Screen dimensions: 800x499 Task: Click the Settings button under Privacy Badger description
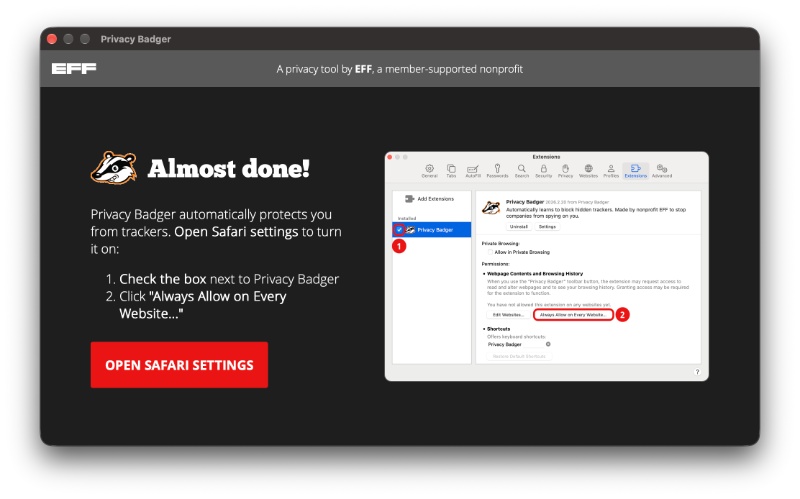[547, 227]
